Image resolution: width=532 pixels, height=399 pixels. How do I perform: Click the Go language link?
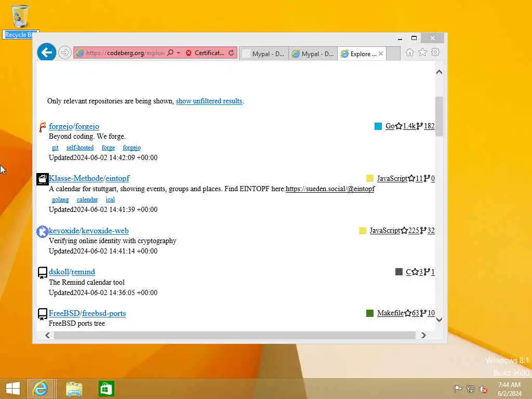[390, 126]
